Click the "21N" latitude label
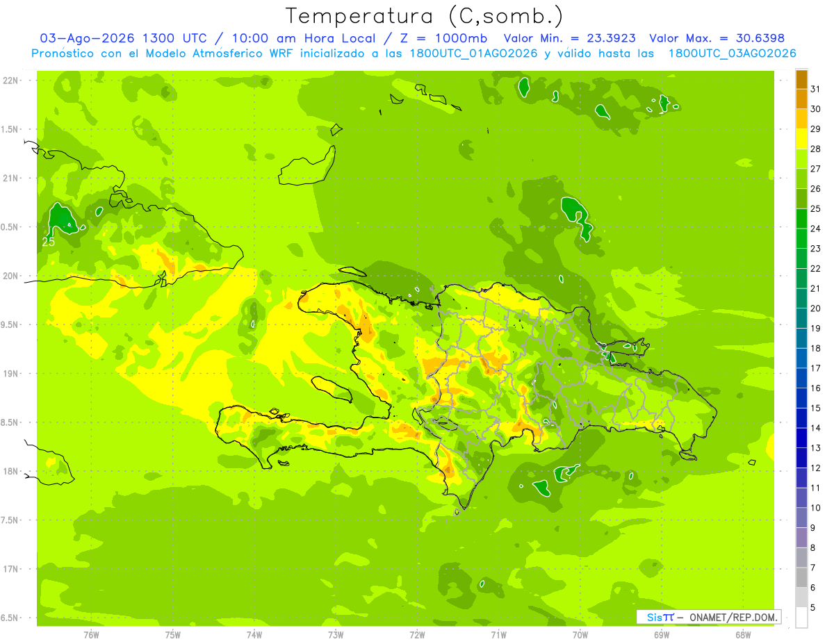This screenshot has width=834, height=644. [x=12, y=179]
